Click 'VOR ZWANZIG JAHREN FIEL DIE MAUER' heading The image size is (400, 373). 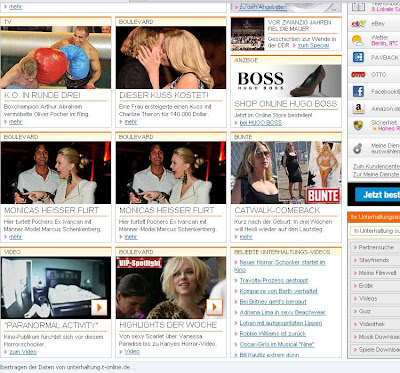[x=300, y=26]
